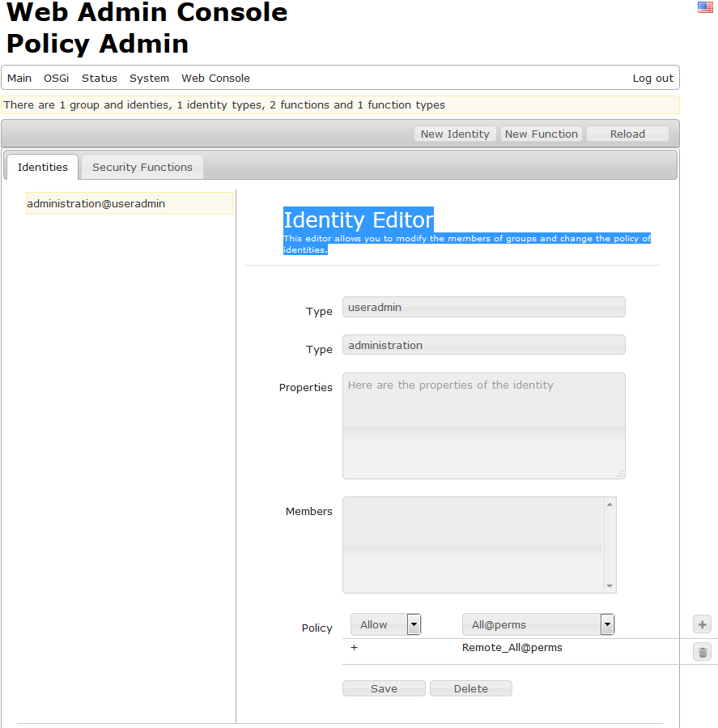Viewport: 718px width, 728px height.
Task: Log out of the console
Action: coord(652,79)
